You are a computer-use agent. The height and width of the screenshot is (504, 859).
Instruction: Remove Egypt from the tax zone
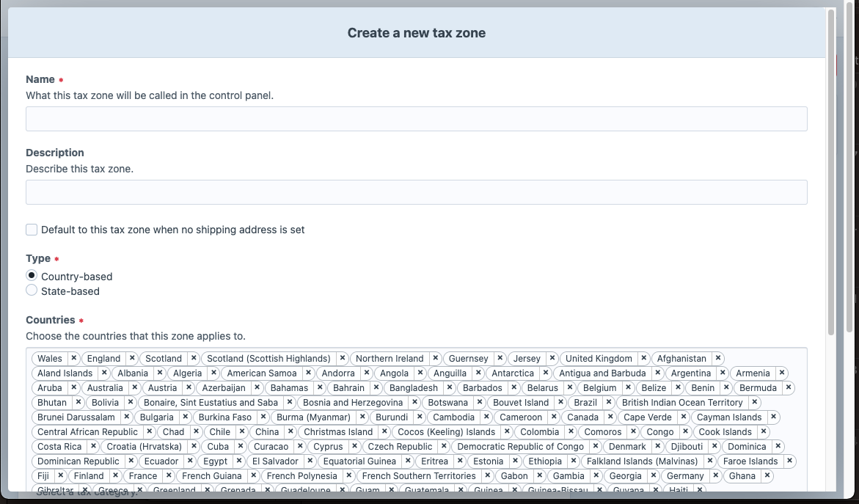(238, 461)
